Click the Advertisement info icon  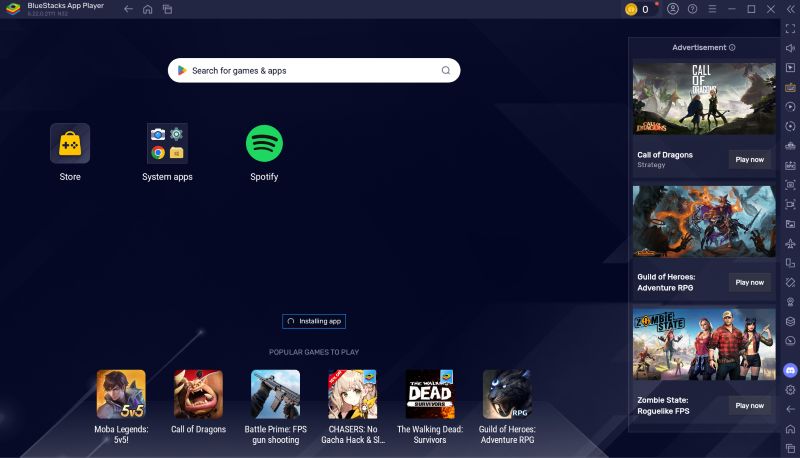click(732, 47)
